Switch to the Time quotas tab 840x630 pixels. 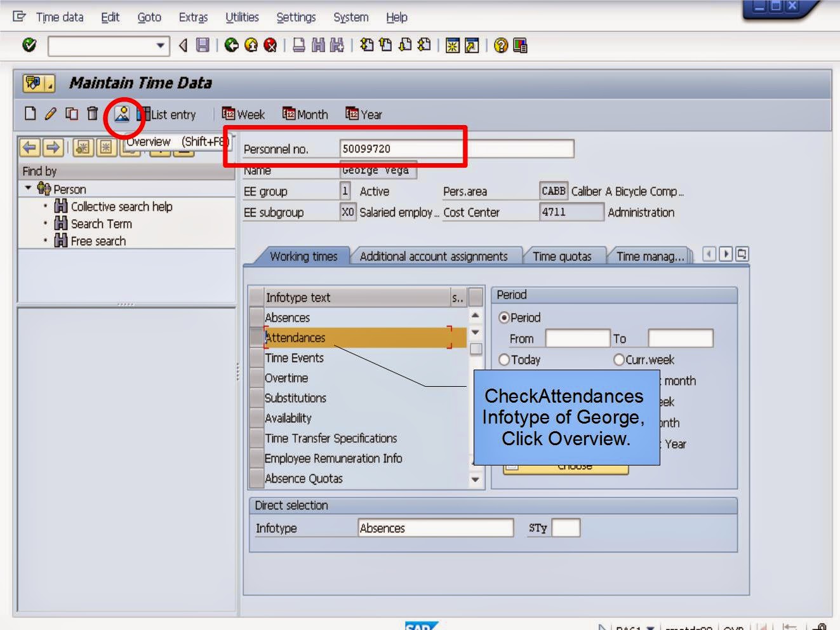563,255
